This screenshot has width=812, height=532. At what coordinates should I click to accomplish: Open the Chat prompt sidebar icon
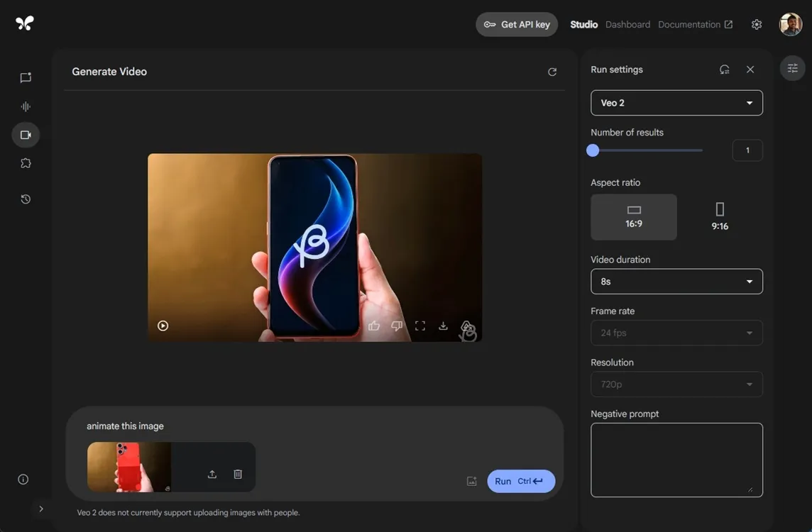25,77
